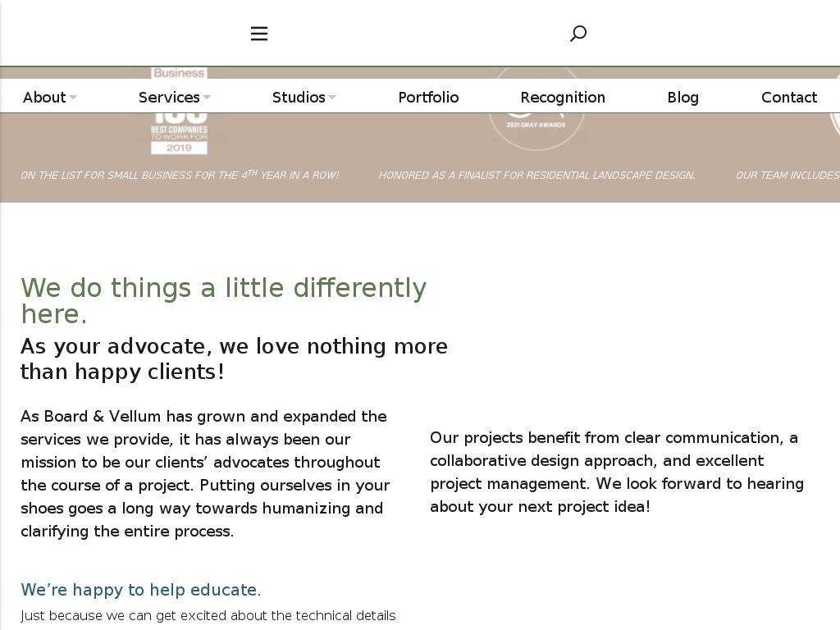
Task: Click the 100 Best Companies 2019 badge
Action: pos(179,131)
